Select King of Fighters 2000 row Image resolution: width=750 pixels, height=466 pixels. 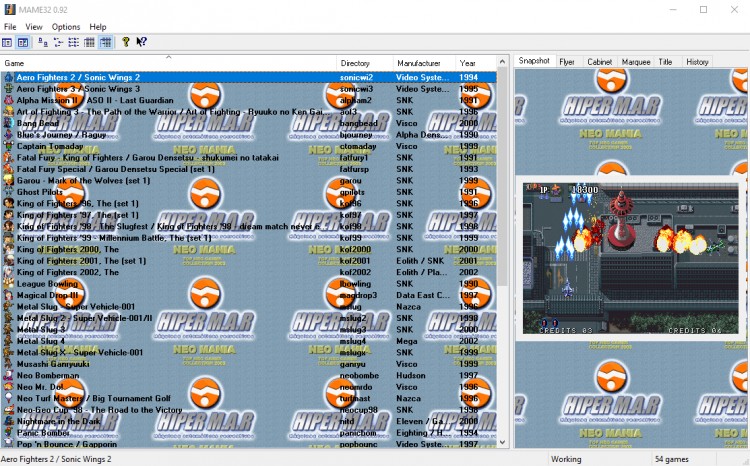point(249,249)
